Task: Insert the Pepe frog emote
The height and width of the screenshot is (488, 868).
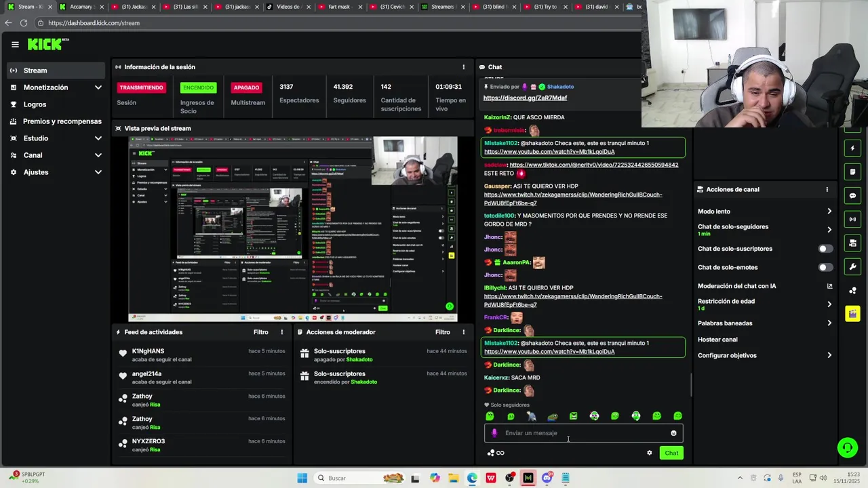Action: tap(553, 416)
